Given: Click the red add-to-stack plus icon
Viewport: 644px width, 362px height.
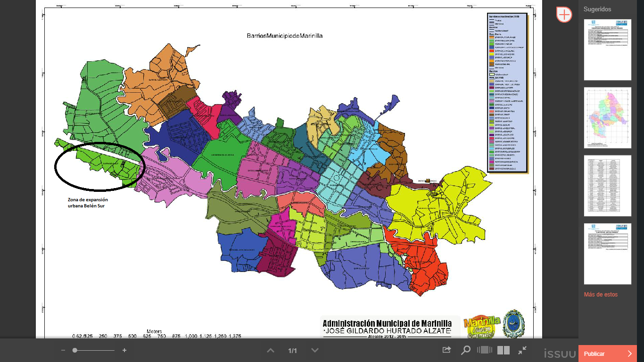Looking at the screenshot, I should [x=564, y=14].
